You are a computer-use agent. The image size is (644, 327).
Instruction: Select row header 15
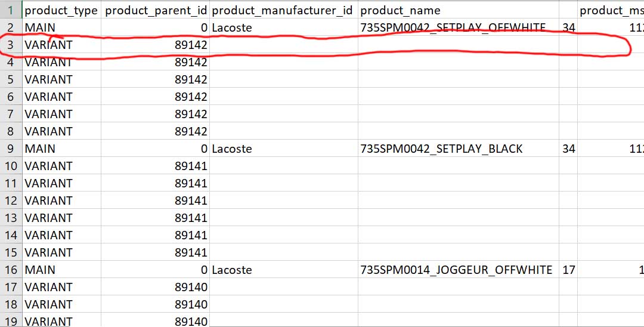click(11, 252)
